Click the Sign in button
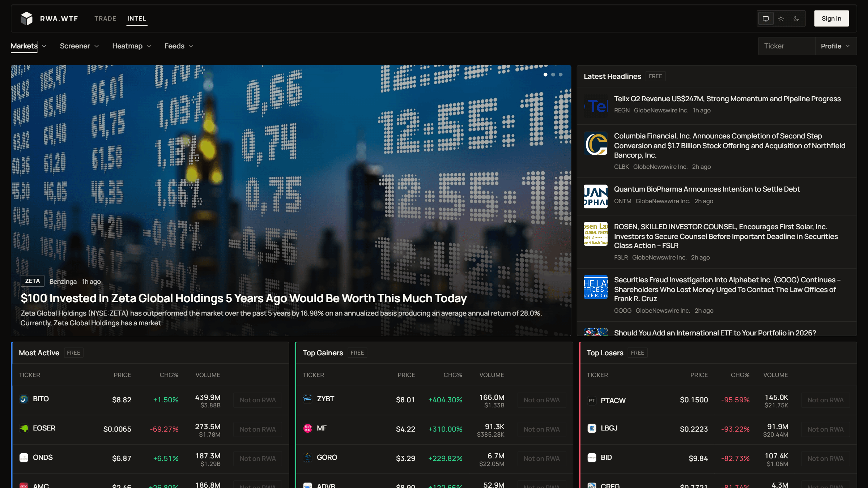868x488 pixels. click(831, 18)
